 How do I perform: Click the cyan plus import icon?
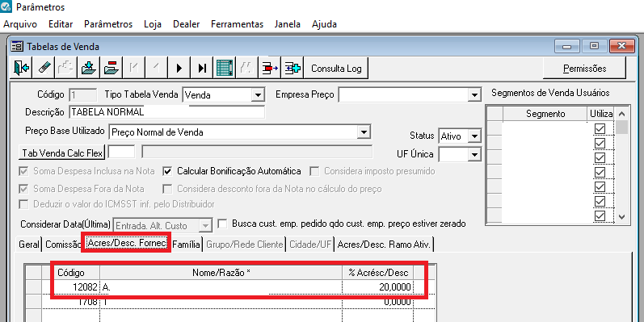tap(293, 68)
